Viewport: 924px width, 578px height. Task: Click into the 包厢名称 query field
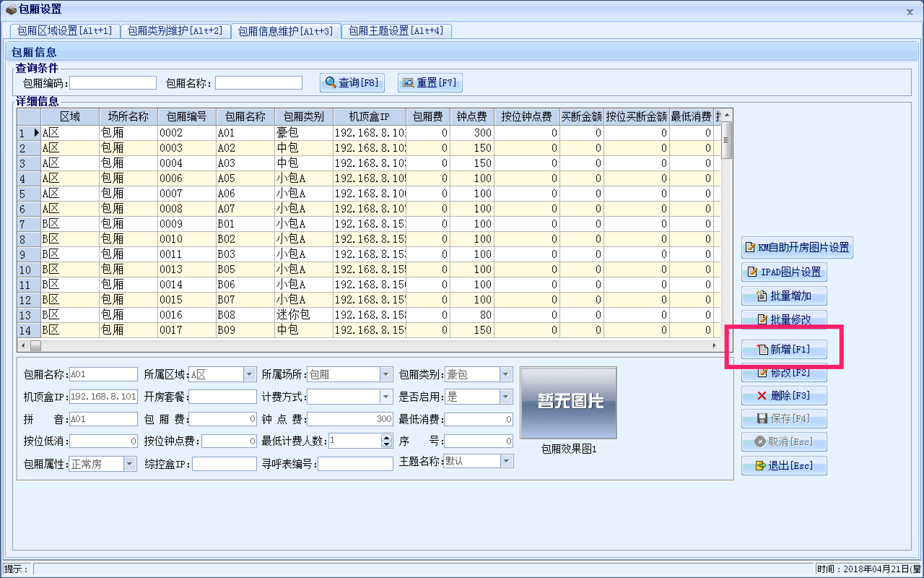[x=258, y=83]
